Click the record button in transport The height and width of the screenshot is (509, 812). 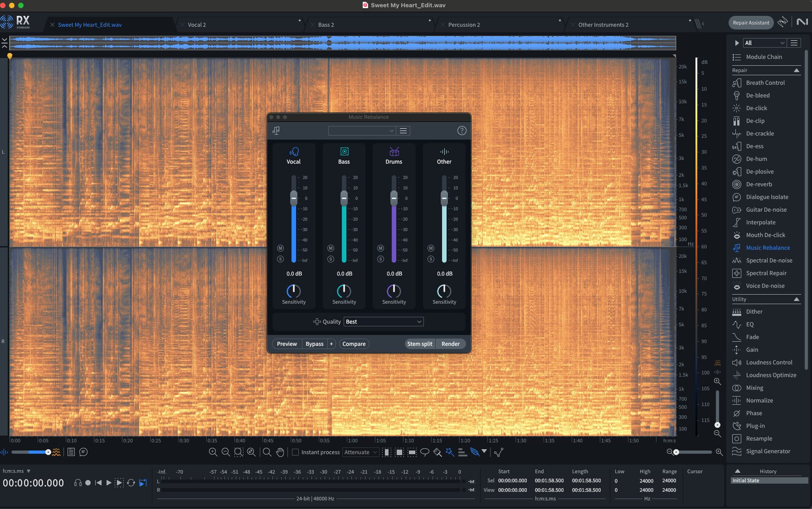[88, 483]
